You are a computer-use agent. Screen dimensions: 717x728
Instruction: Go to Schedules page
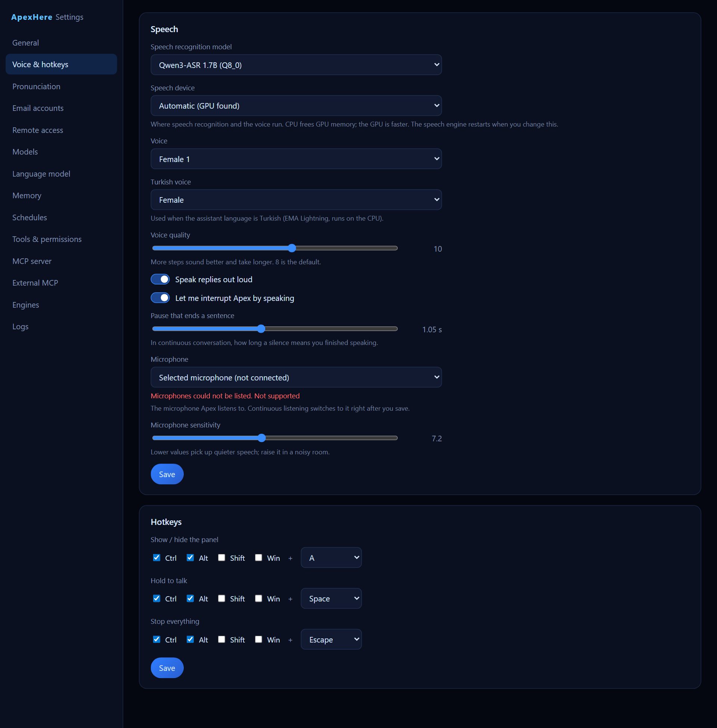coord(61,217)
